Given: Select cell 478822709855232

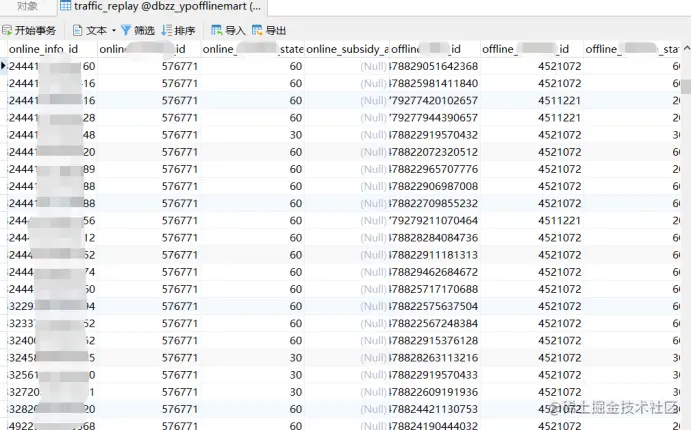Looking at the screenshot, I should point(434,204).
